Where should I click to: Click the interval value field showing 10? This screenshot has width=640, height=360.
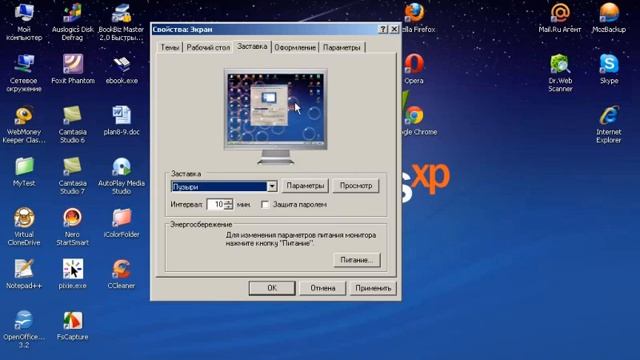216,204
